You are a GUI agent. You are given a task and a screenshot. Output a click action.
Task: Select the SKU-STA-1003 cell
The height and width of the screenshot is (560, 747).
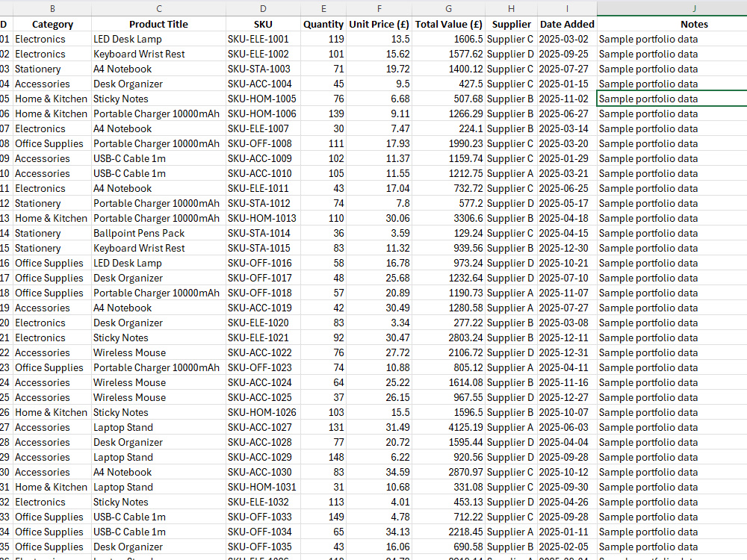(x=263, y=69)
